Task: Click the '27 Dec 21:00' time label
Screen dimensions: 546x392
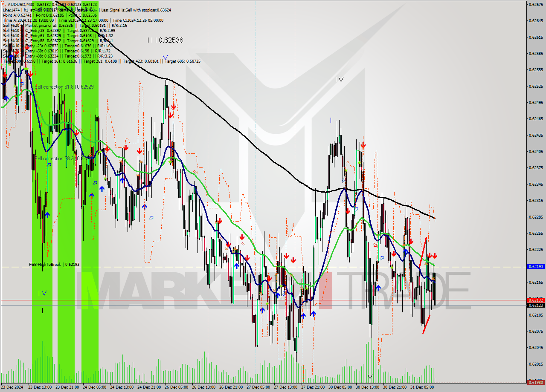Action: 314,387
